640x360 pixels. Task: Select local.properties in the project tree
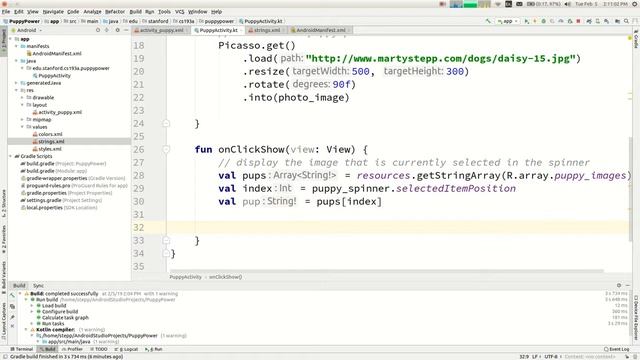59,208
